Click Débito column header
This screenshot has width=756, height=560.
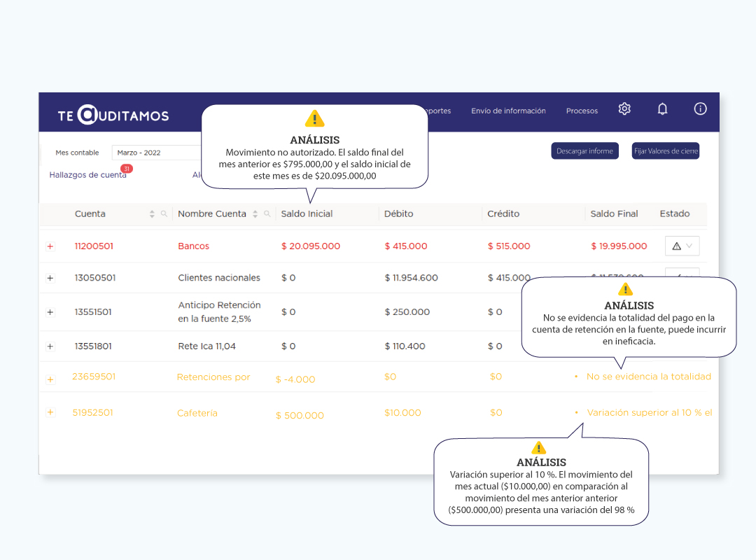399,213
